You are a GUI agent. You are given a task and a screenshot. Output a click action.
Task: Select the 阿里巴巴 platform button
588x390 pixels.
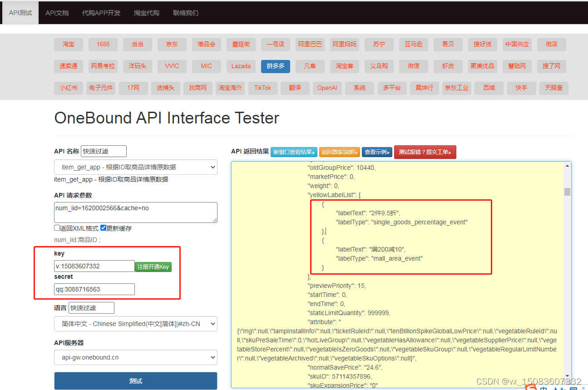[x=310, y=44]
